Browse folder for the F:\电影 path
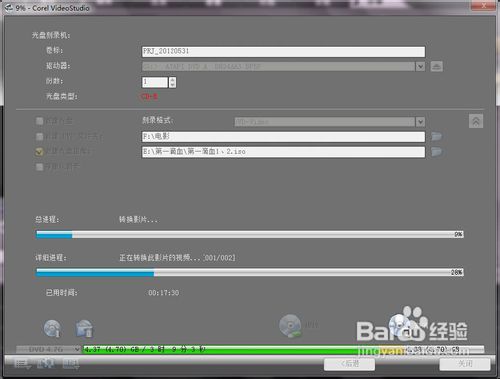Image resolution: width=500 pixels, height=379 pixels. tap(436, 136)
